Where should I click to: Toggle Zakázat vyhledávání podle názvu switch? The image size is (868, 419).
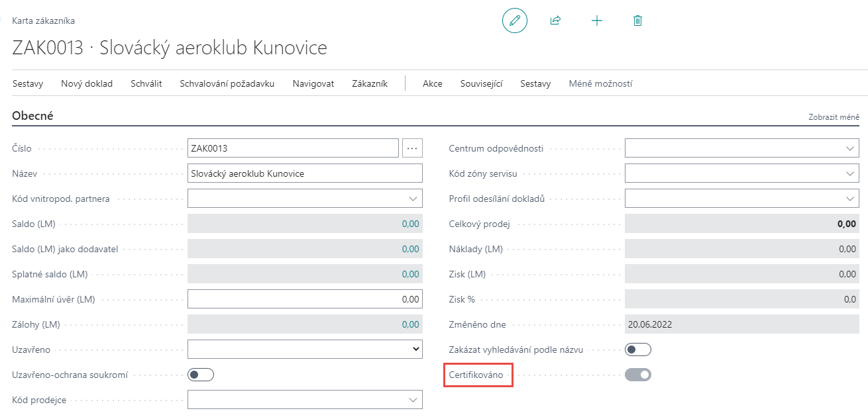pyautogui.click(x=638, y=349)
